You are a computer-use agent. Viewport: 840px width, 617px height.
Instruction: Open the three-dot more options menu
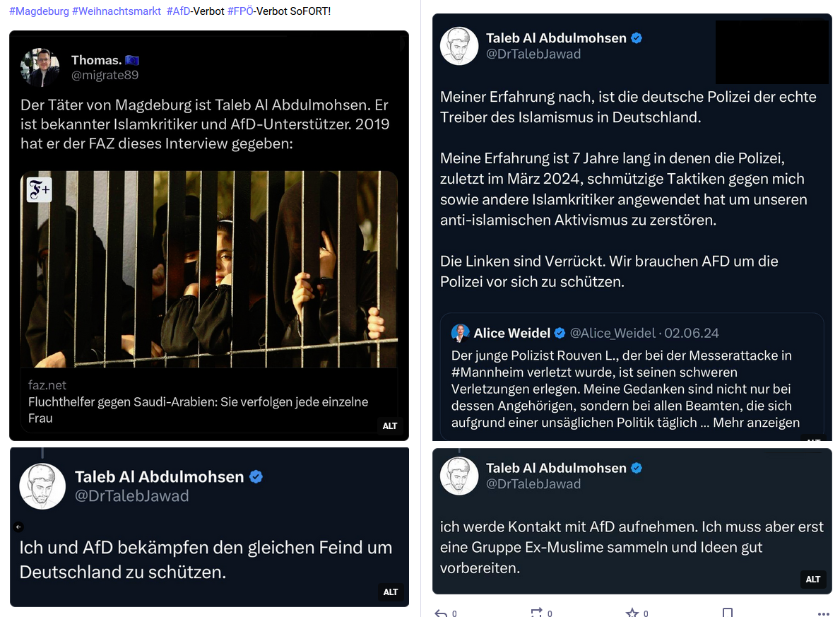click(x=823, y=613)
